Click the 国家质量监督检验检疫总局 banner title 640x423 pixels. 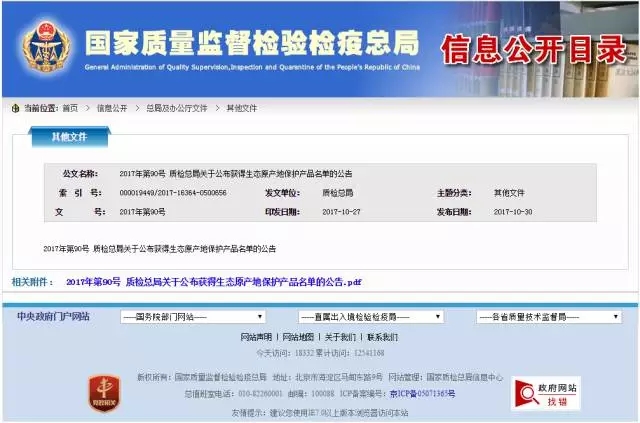(252, 43)
